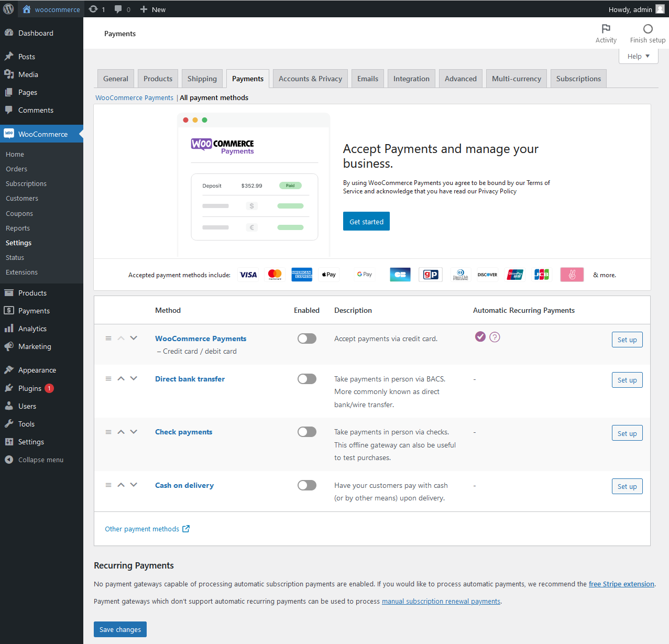Enable Cash on delivery toggle

pyautogui.click(x=307, y=485)
